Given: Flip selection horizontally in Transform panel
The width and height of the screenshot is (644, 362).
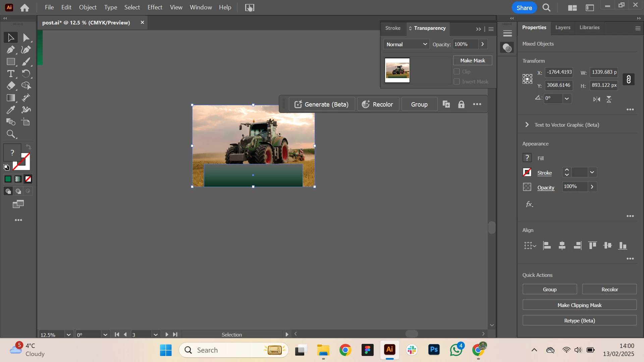Looking at the screenshot, I should pos(596,99).
